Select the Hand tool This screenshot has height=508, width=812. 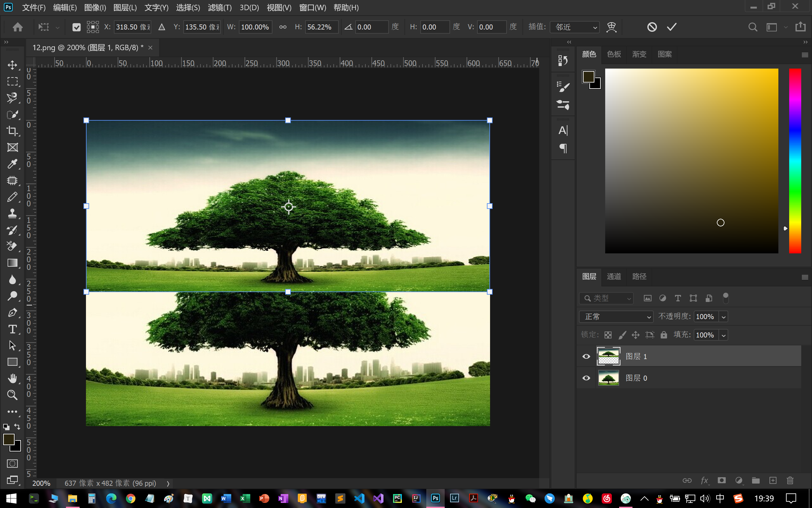coord(12,378)
